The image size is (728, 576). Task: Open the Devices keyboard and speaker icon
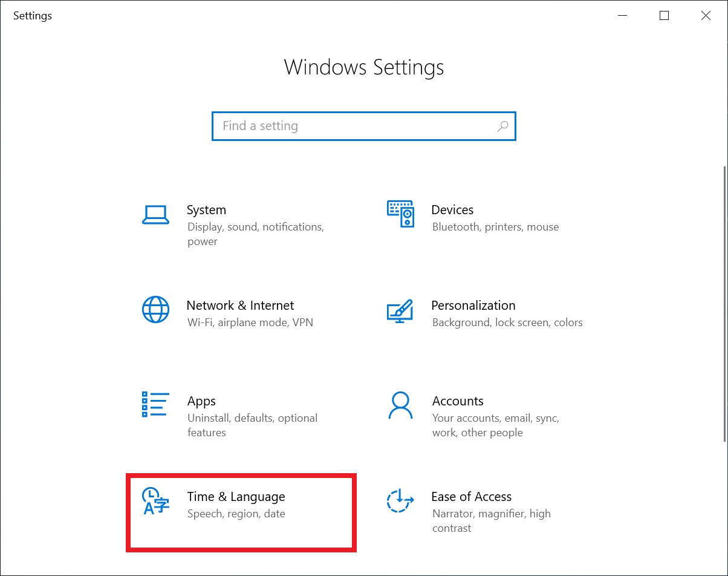pyautogui.click(x=400, y=214)
